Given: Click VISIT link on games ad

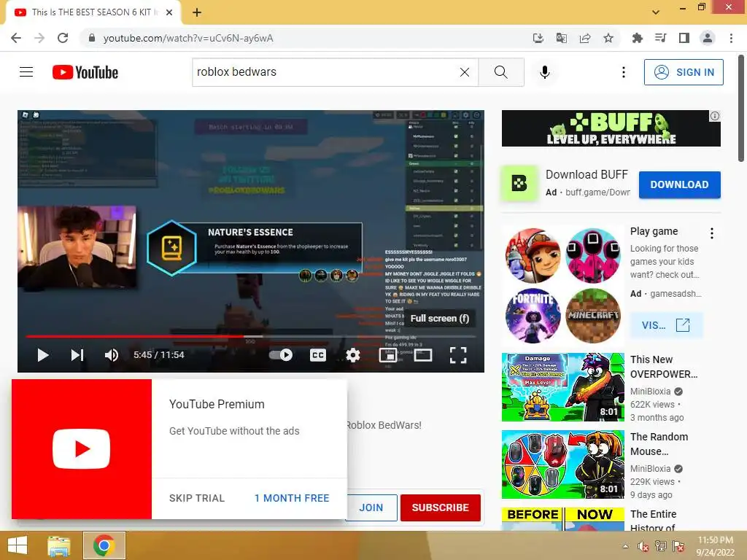Looking at the screenshot, I should click(665, 325).
